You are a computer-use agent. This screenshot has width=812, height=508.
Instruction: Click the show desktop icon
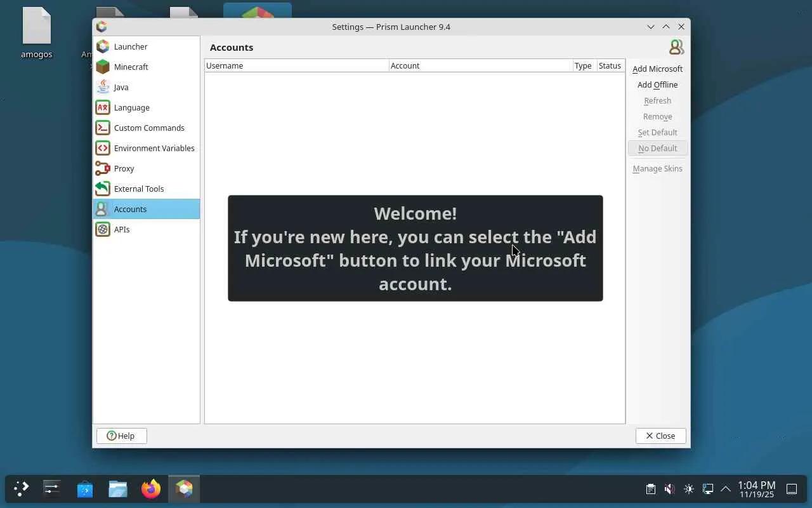pos(792,489)
